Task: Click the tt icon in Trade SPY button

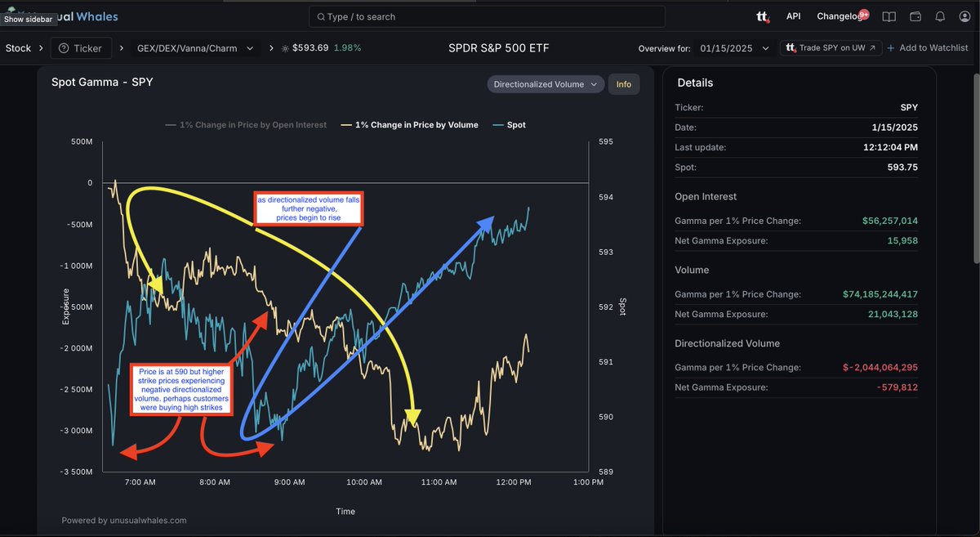Action: point(791,48)
